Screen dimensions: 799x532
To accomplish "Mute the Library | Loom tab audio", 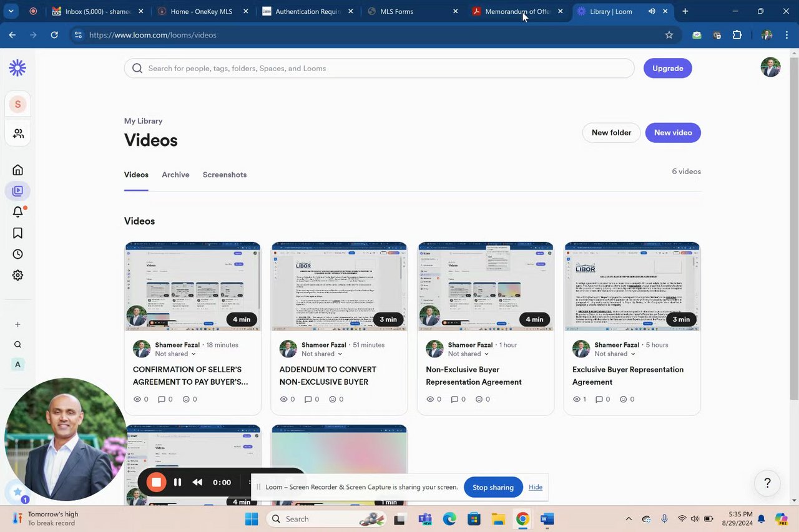I will tap(652, 11).
